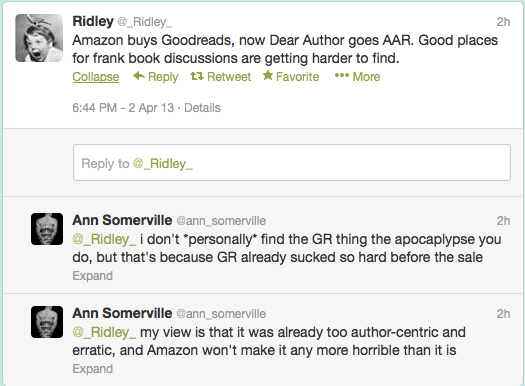Expand the reply about GR apocalypse
The height and width of the screenshot is (386, 525).
click(93, 276)
